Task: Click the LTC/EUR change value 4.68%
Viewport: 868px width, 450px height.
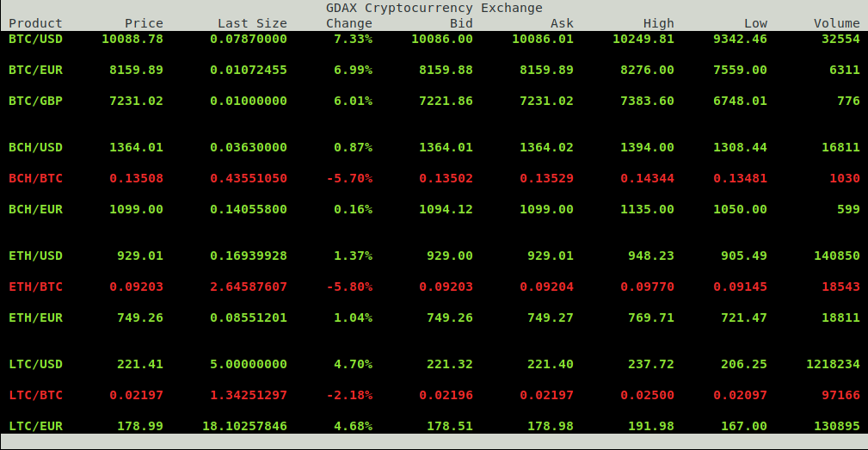Action: tap(354, 426)
